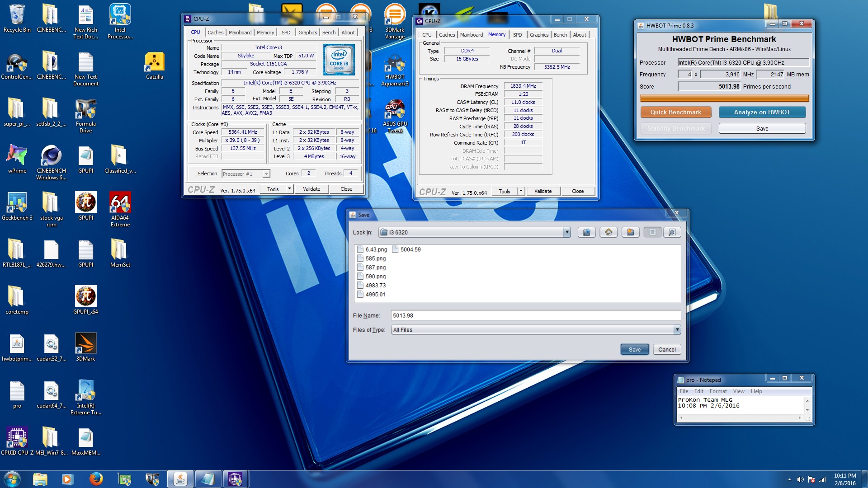Open Tools dropdown arrow in left CPU-Z
The width and height of the screenshot is (868, 488).
click(x=289, y=189)
